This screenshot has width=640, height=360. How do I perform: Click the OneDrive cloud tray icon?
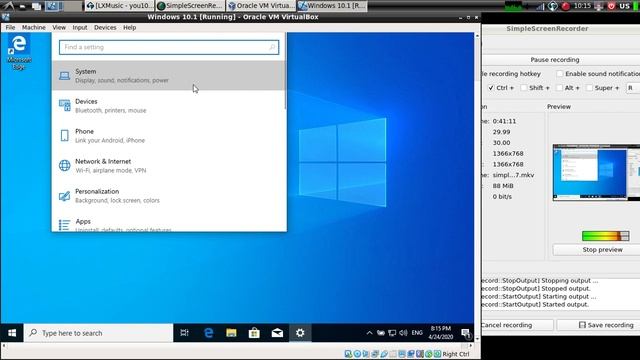coord(381,333)
